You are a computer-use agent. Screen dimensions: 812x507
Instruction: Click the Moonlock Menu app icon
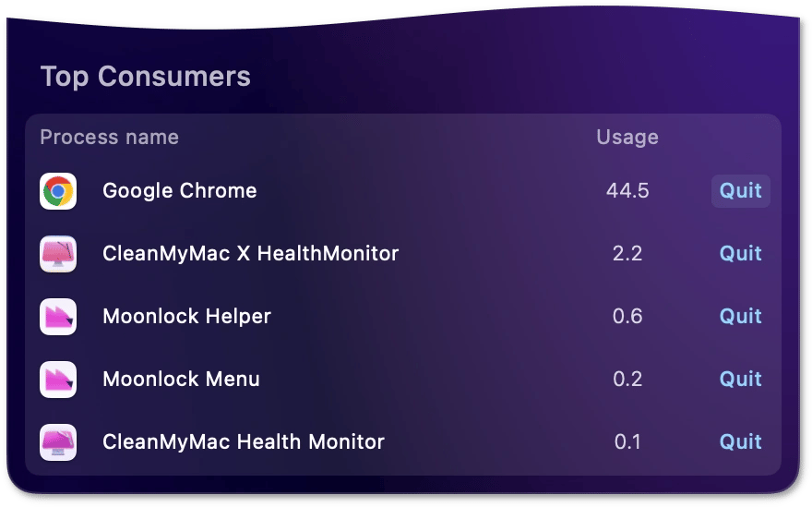[x=58, y=380]
